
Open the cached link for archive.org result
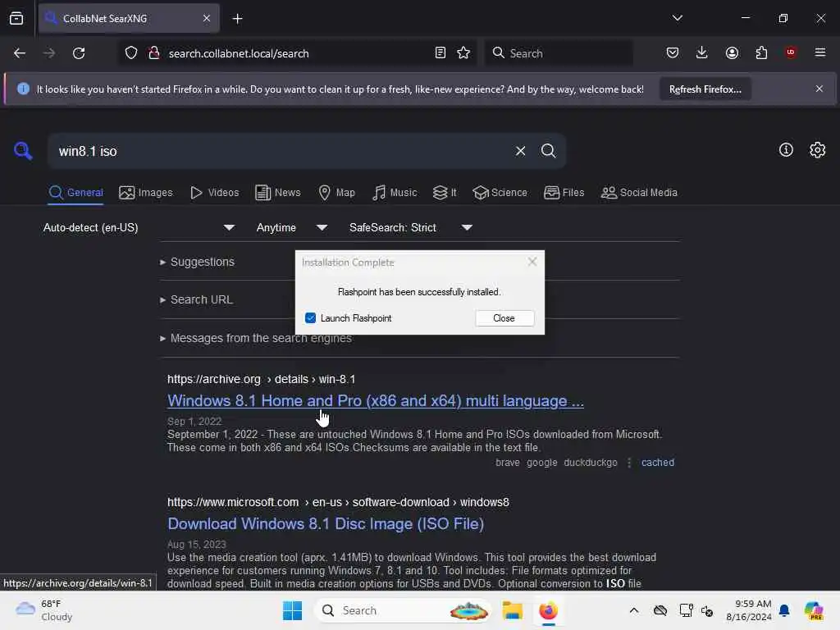[x=658, y=463]
